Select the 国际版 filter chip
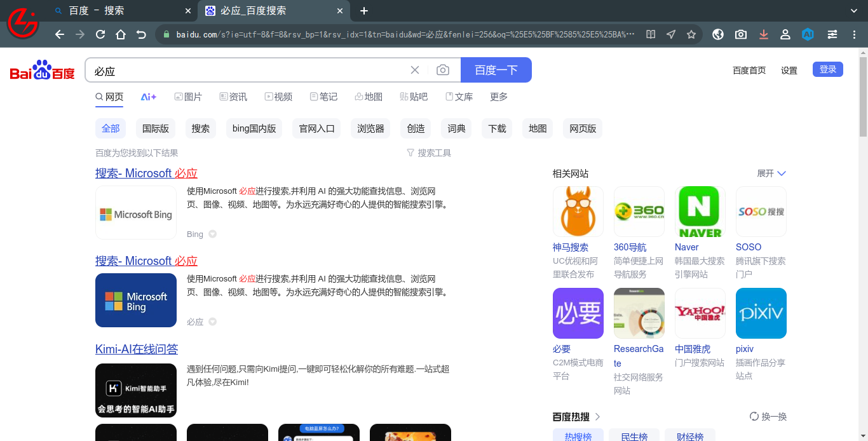 [156, 128]
